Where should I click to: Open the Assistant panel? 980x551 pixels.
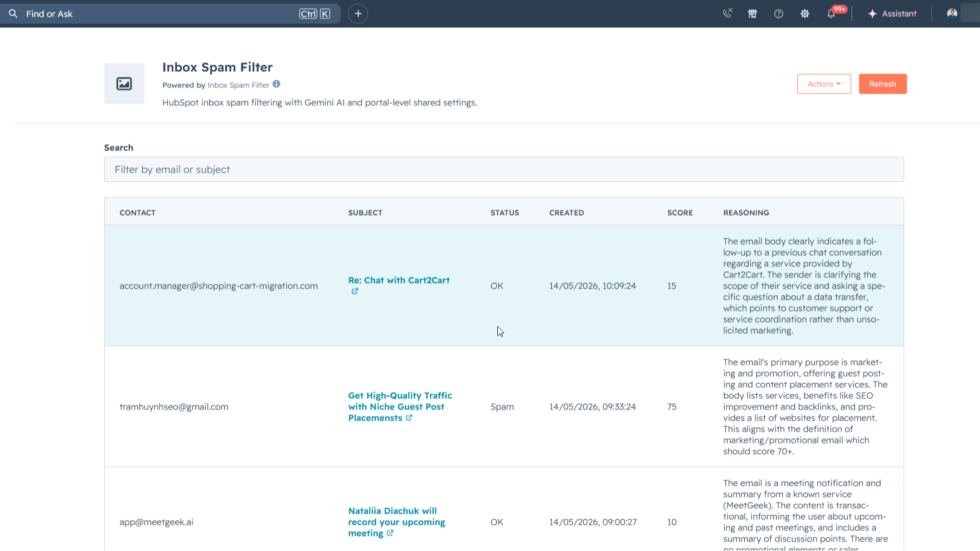point(892,14)
